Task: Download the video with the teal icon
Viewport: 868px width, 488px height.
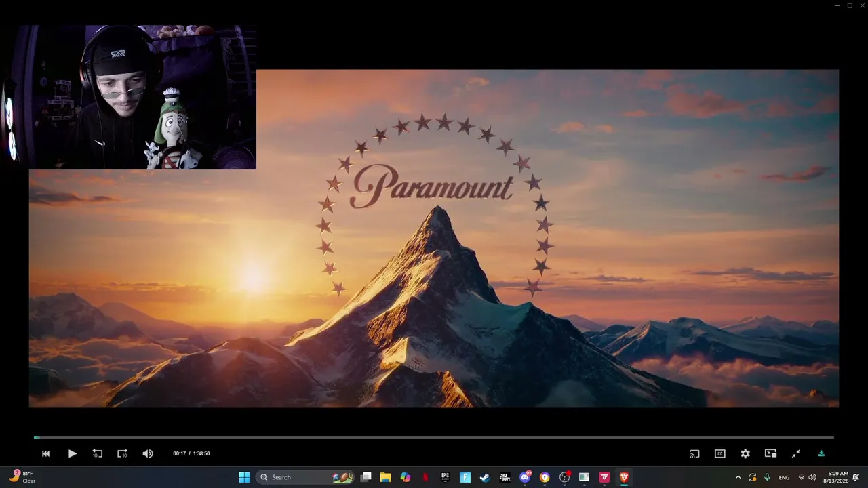Action: (821, 453)
